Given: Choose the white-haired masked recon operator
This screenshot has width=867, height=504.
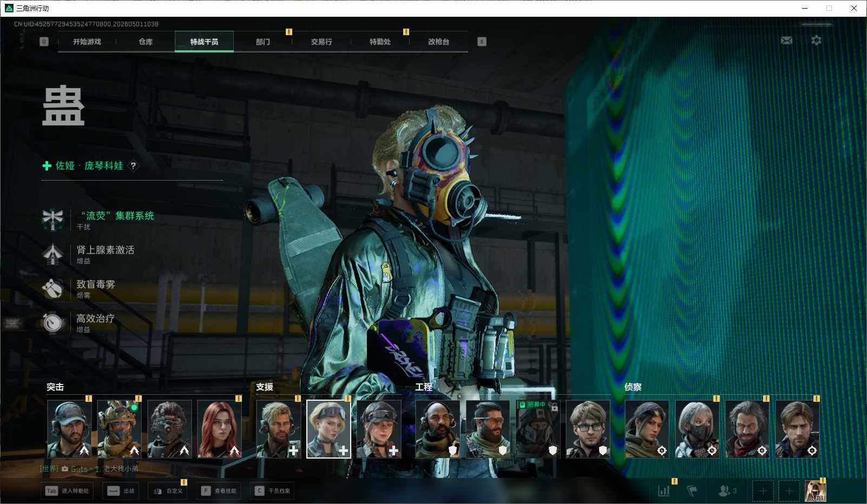Looking at the screenshot, I should [x=697, y=429].
